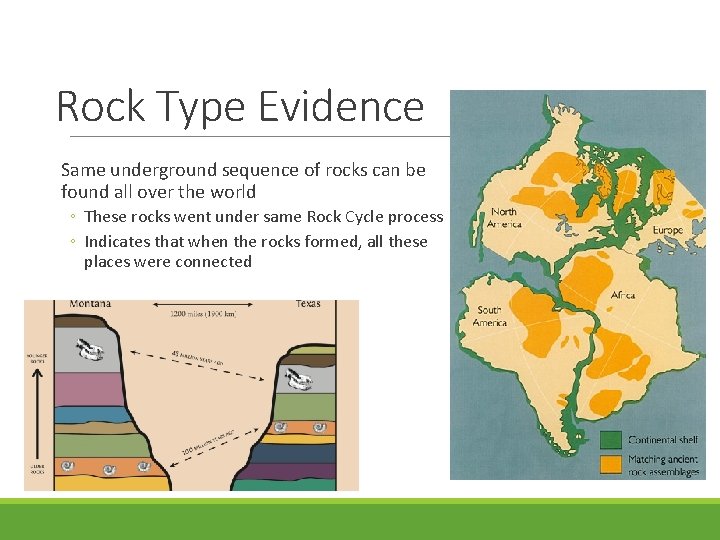Click the "Europe" label on the map
This screenshot has height=540, width=720.
click(668, 230)
